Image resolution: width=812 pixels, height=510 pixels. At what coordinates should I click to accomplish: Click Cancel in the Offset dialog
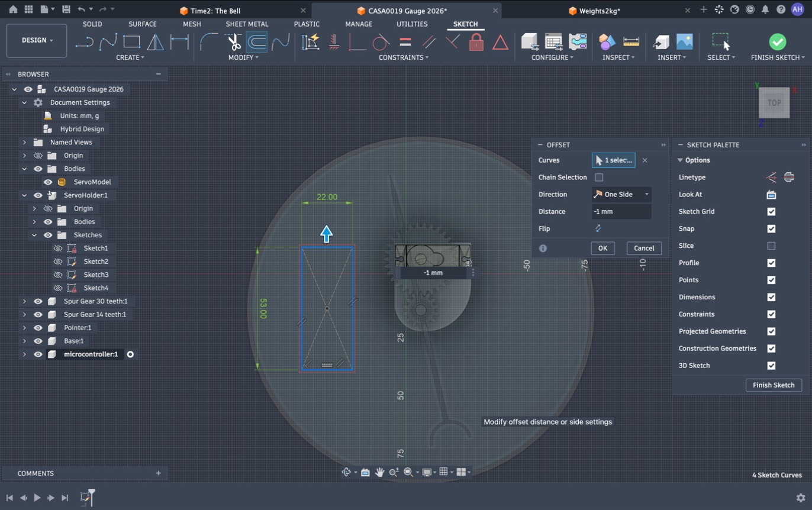(644, 248)
